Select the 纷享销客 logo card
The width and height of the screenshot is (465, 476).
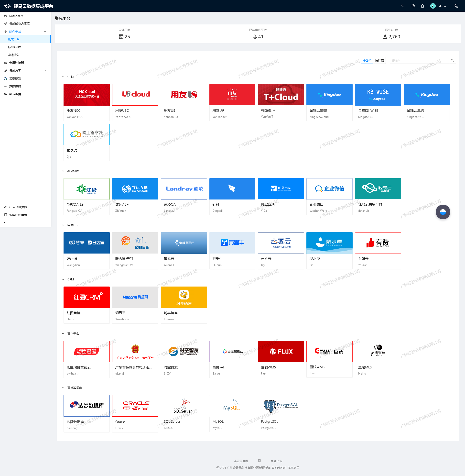point(184,297)
